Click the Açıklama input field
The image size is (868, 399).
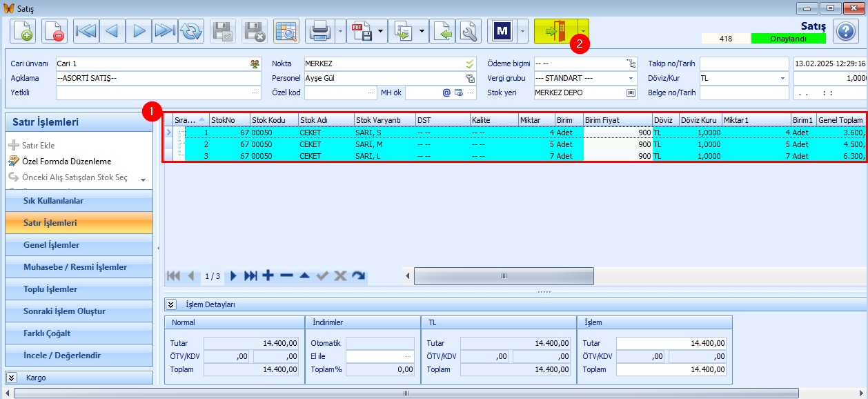point(159,78)
